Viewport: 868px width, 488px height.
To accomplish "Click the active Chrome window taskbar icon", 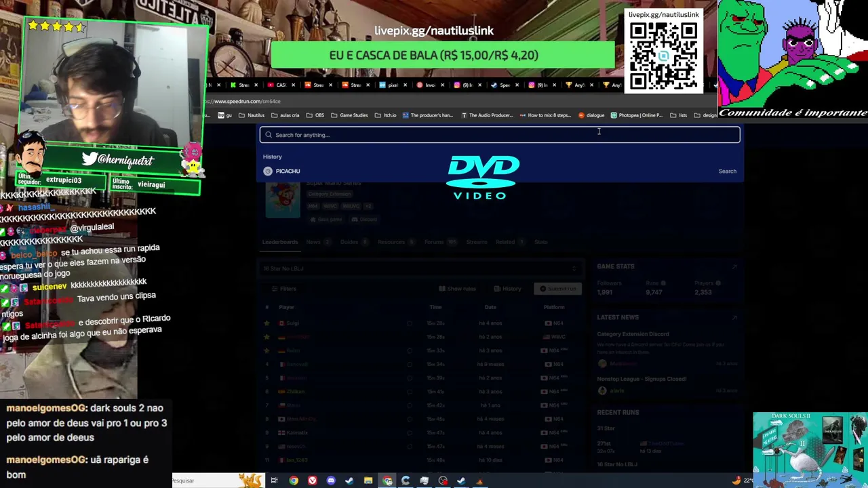I will click(387, 481).
